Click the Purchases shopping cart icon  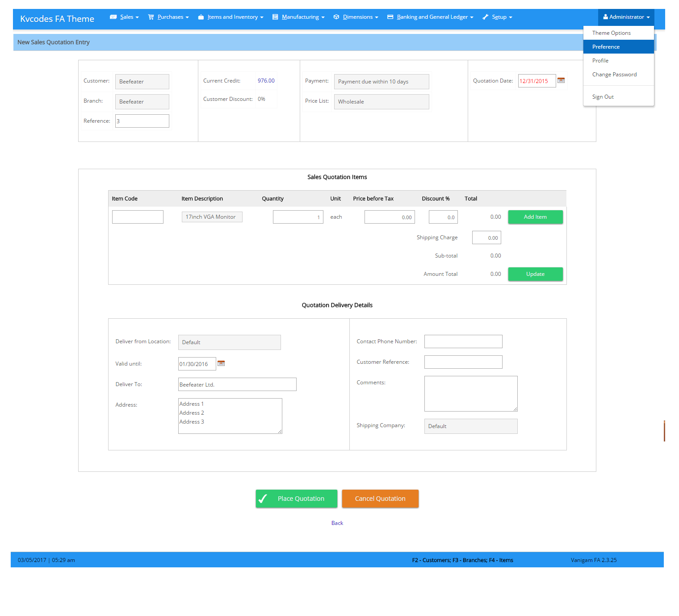pos(151,17)
